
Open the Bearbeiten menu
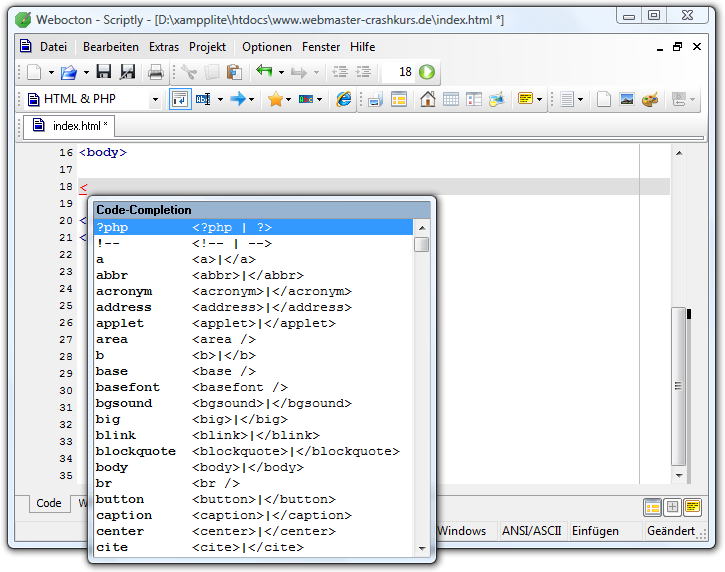110,47
